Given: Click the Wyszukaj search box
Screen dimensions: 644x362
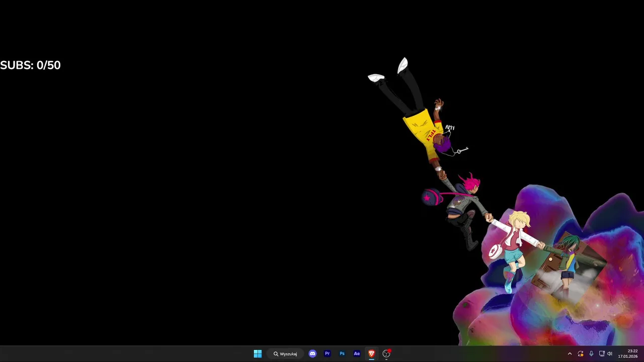Looking at the screenshot, I should [x=285, y=354].
